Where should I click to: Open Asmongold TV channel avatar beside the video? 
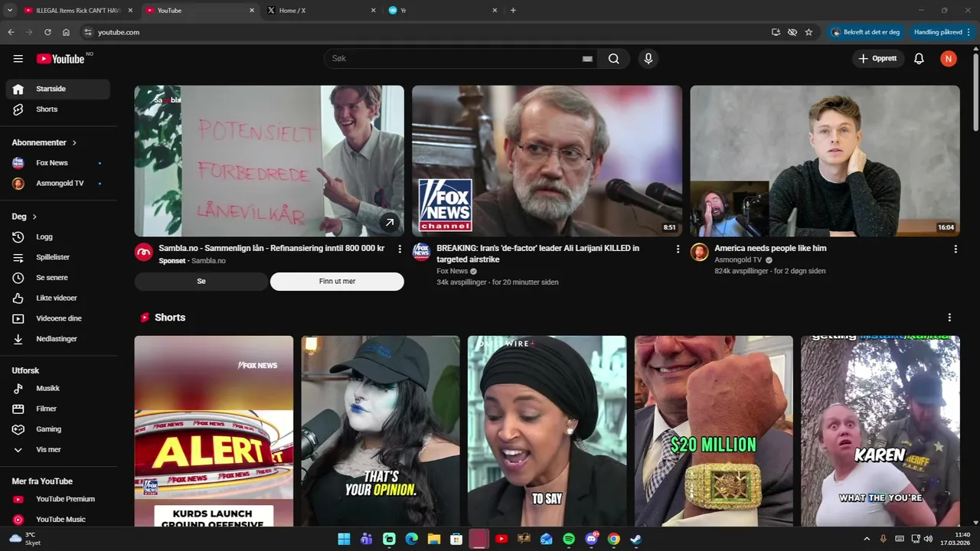tap(699, 252)
